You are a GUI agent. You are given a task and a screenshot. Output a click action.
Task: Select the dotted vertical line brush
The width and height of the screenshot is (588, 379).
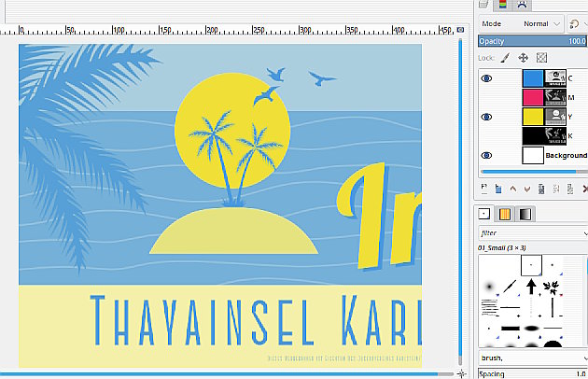pyautogui.click(x=531, y=307)
